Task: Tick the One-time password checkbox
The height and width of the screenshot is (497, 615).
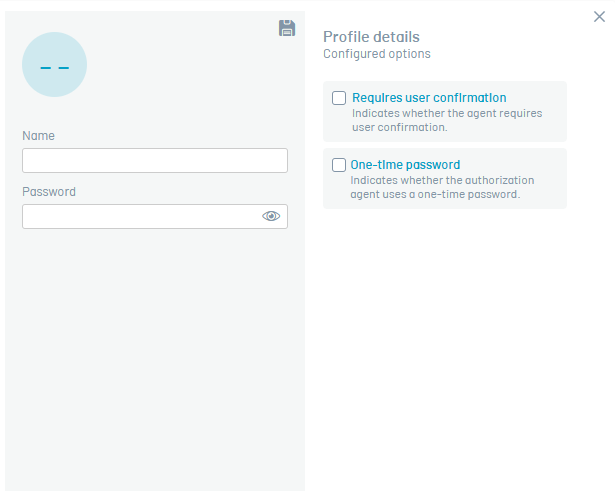Action: click(x=338, y=165)
